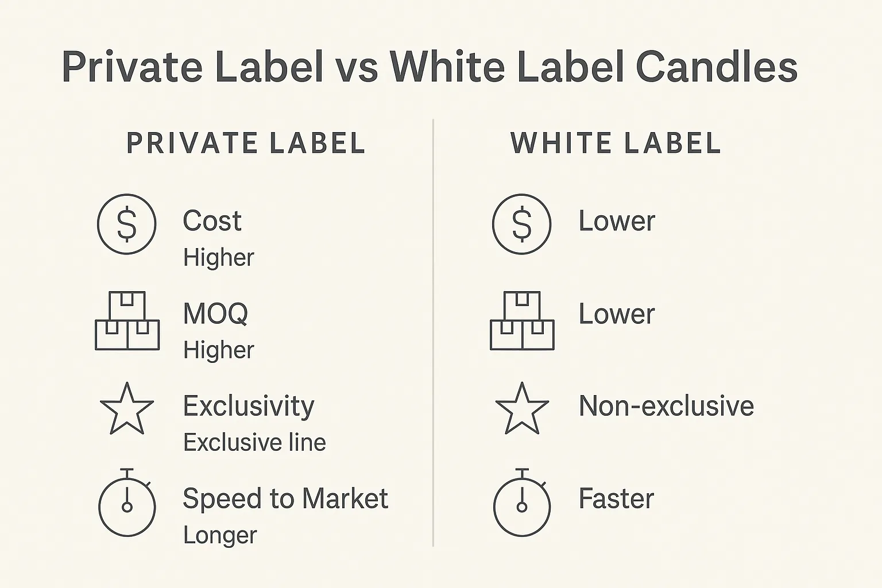This screenshot has width=882, height=588.
Task: Click the Private Label dollar cost icon
Action: (x=126, y=223)
